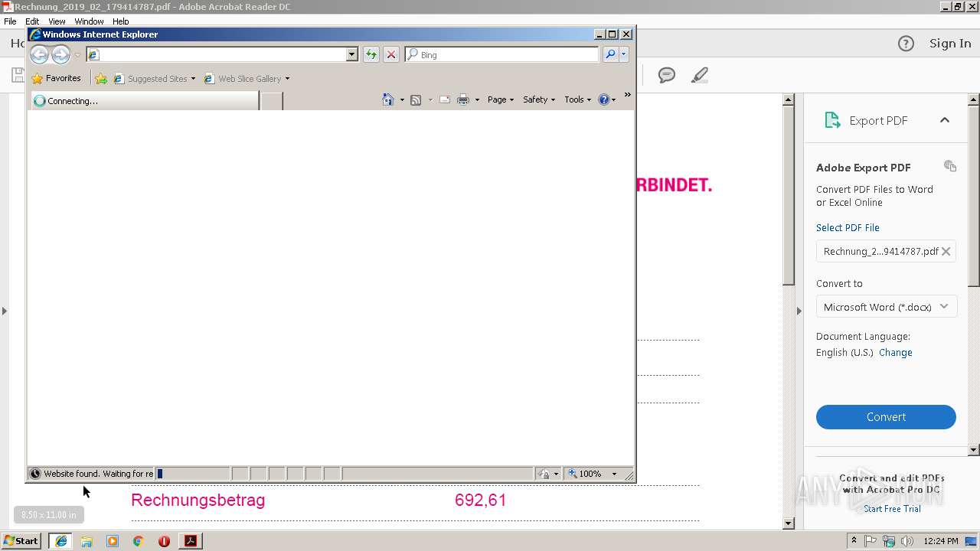Viewport: 980px width, 551px height.
Task: Collapse the Export PDF panel
Action: point(945,120)
